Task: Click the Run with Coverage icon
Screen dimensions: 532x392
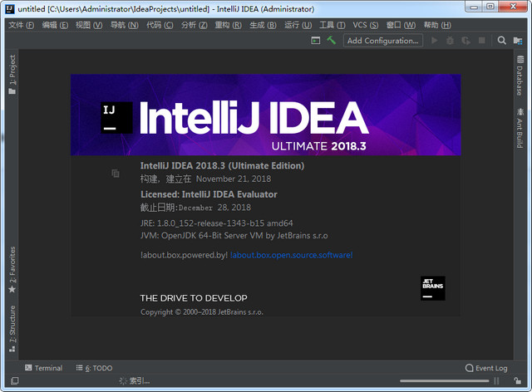Action: [465, 40]
